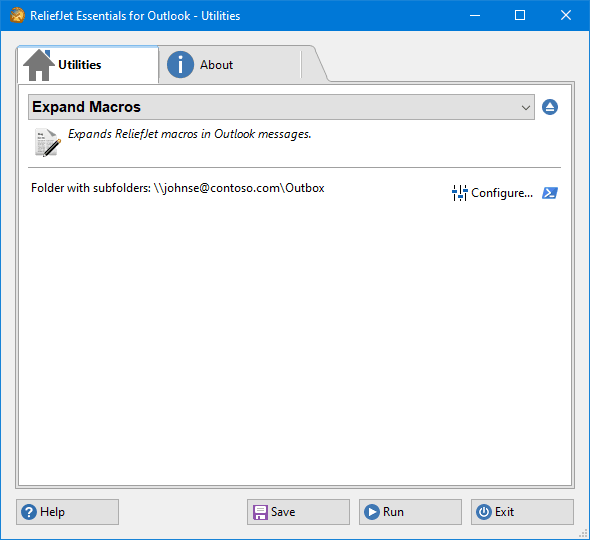Screen dimensions: 590x540
Task: Click the sliders icon next to Configure
Action: (459, 193)
